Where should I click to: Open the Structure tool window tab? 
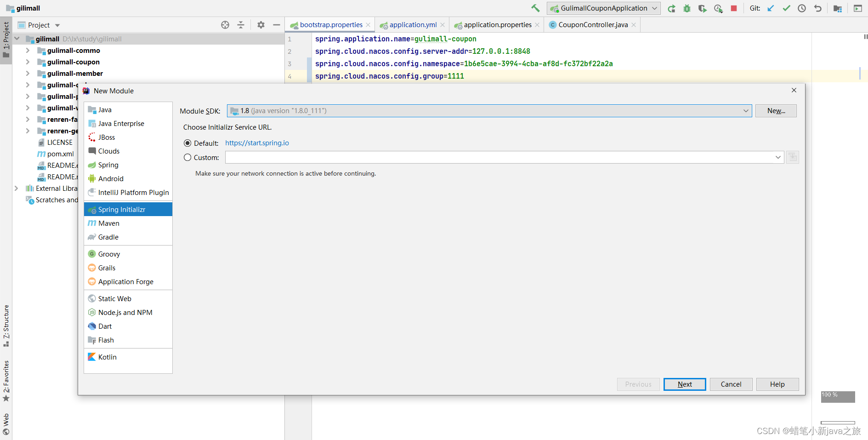point(6,326)
